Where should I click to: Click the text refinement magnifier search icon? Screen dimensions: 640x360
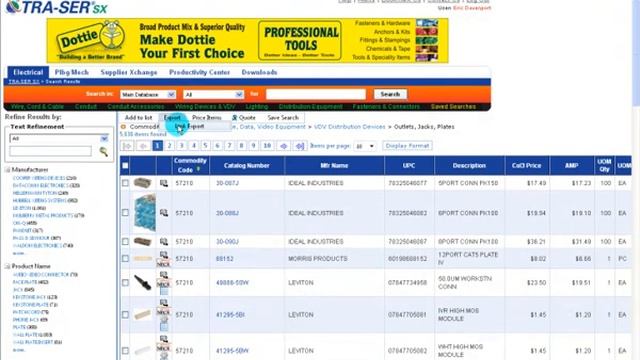pyautogui.click(x=104, y=152)
